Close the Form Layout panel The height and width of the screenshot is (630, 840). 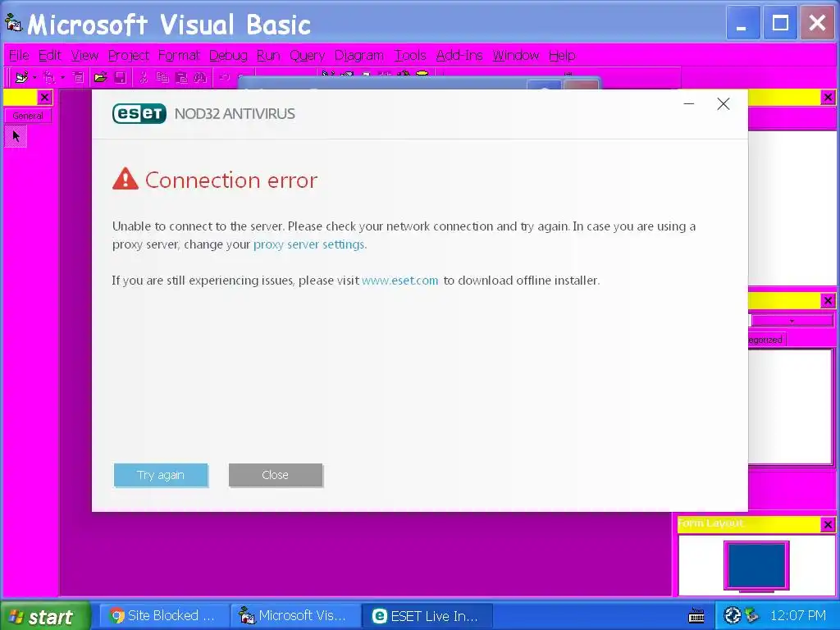pyautogui.click(x=828, y=524)
